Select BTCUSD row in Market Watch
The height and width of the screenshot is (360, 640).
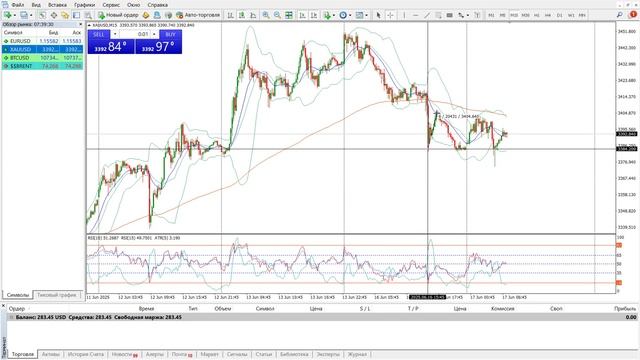click(42, 58)
